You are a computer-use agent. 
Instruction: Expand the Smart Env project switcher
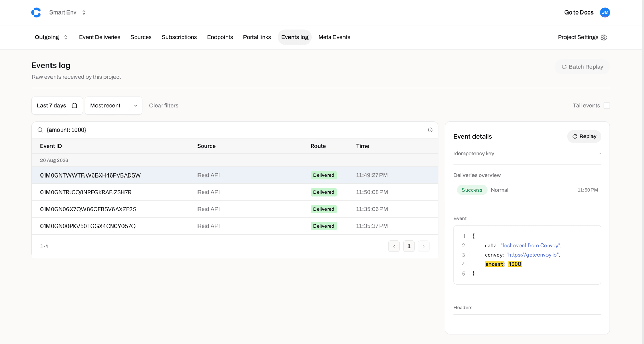(x=68, y=12)
